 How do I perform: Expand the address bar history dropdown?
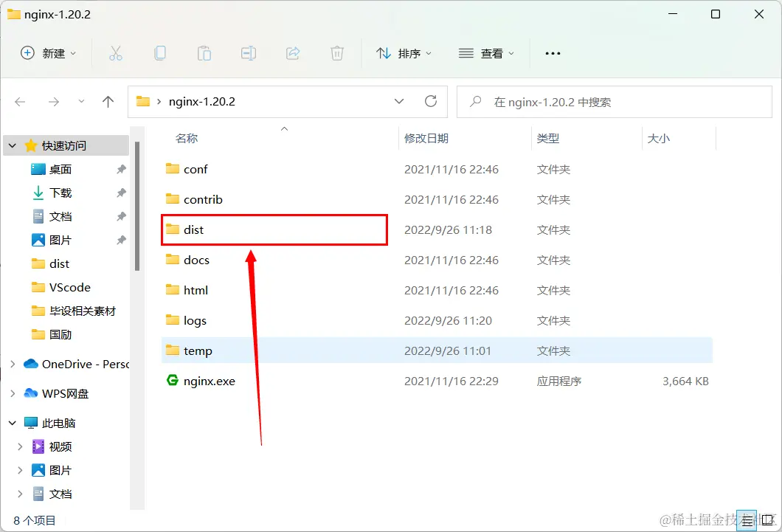point(399,102)
